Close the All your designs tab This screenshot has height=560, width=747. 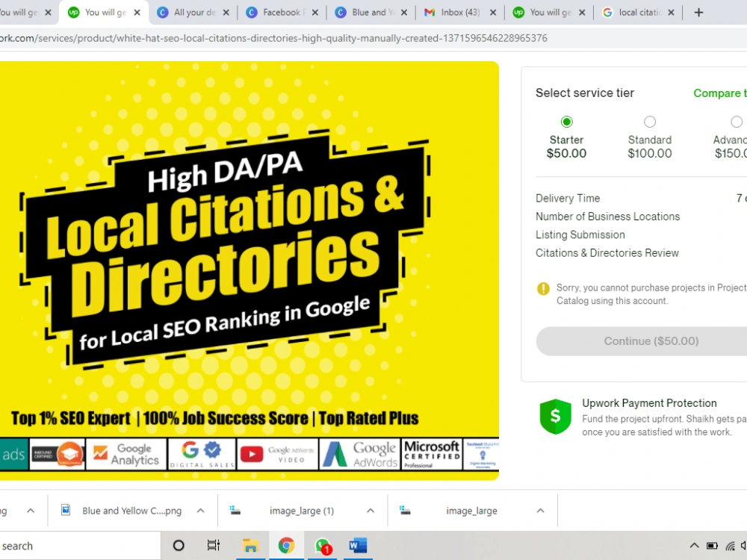click(226, 13)
